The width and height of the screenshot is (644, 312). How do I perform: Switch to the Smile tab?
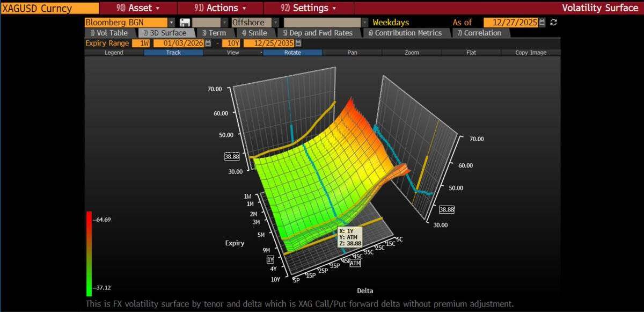254,33
